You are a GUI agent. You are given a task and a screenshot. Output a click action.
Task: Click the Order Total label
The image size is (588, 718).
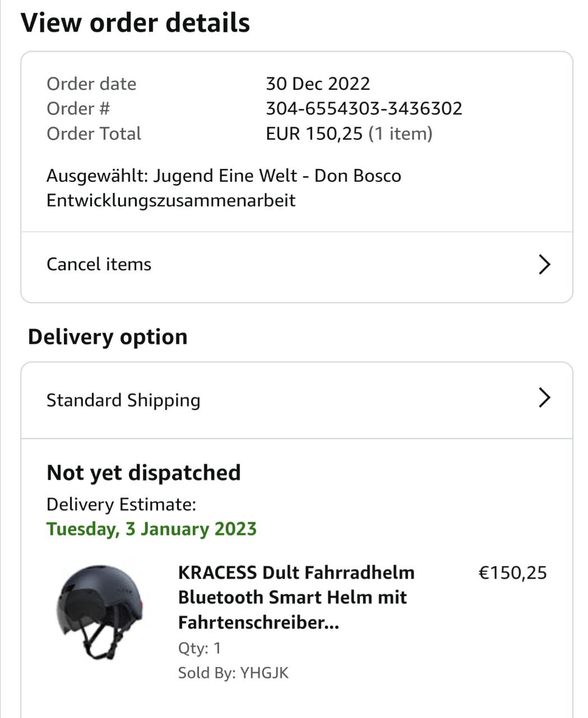click(x=94, y=134)
